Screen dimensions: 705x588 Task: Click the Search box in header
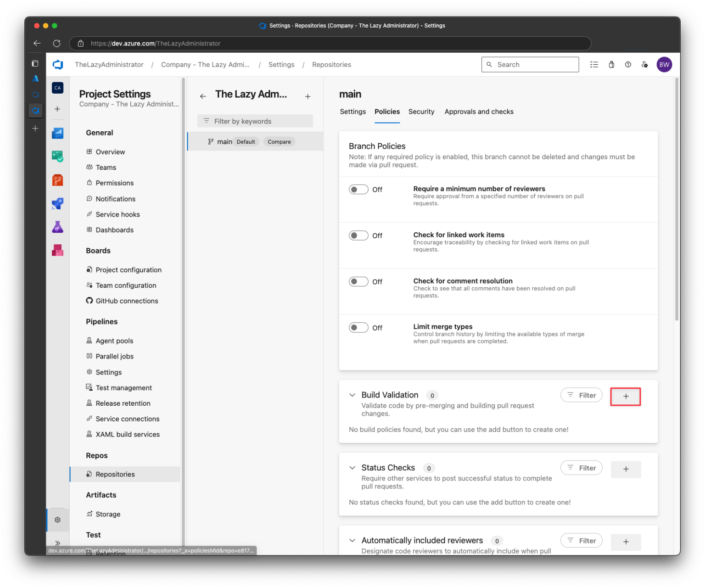pos(530,65)
